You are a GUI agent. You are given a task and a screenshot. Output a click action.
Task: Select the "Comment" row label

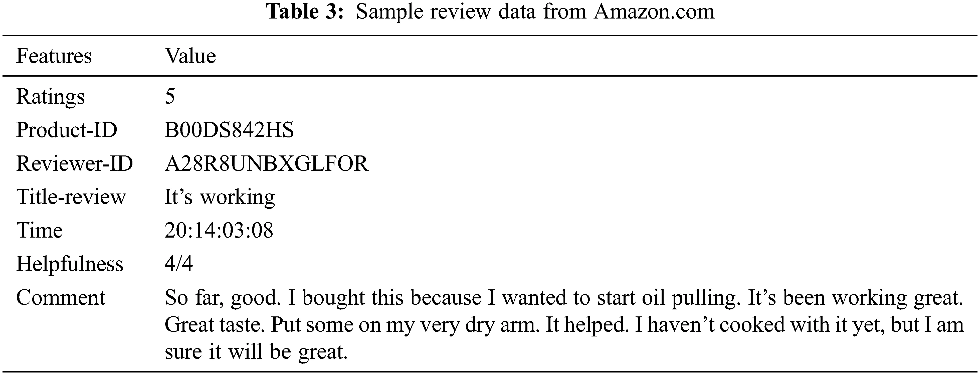[x=61, y=297]
